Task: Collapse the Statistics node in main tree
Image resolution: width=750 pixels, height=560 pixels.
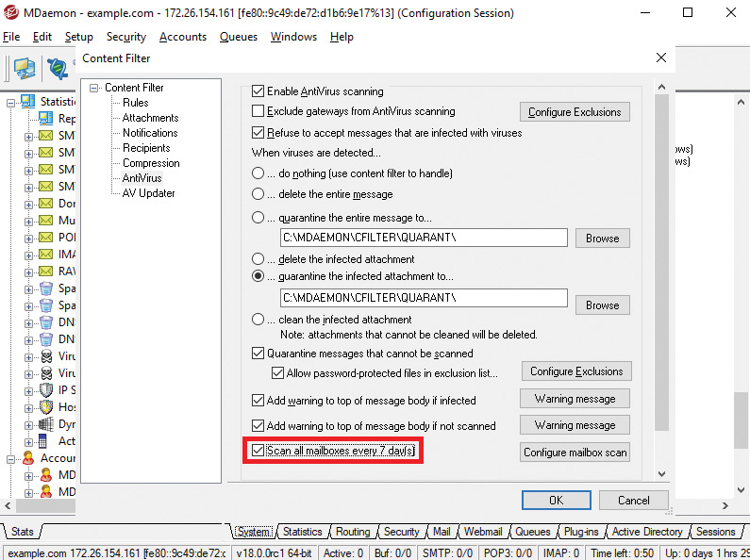Action: point(10,102)
